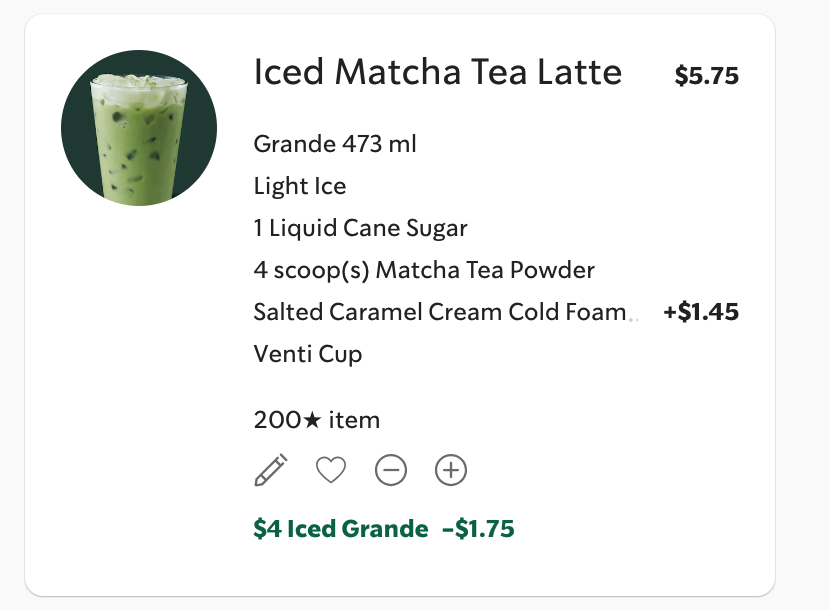Click the Venti Cup customization
The width and height of the screenshot is (830, 610).
(x=308, y=354)
